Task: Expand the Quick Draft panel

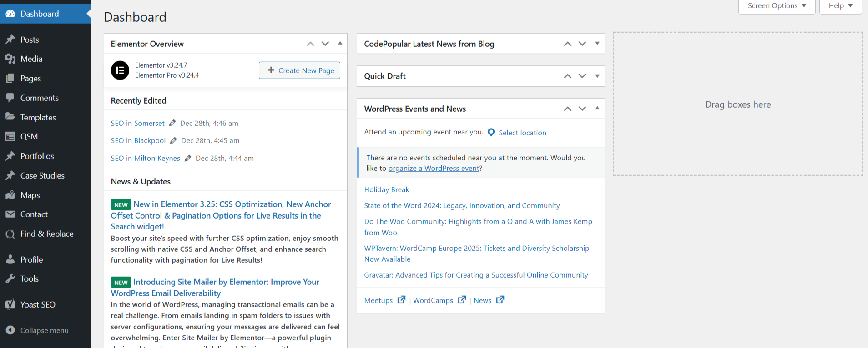Action: tap(597, 76)
